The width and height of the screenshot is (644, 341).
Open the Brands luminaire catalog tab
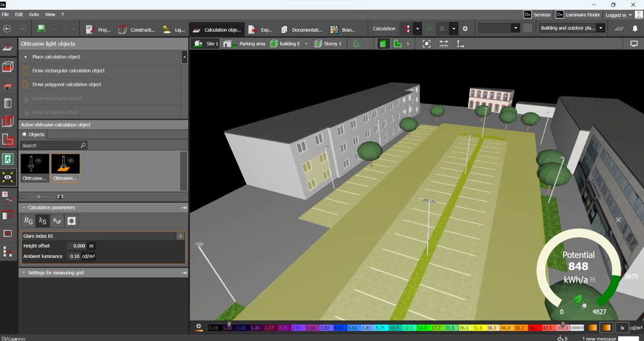point(343,30)
